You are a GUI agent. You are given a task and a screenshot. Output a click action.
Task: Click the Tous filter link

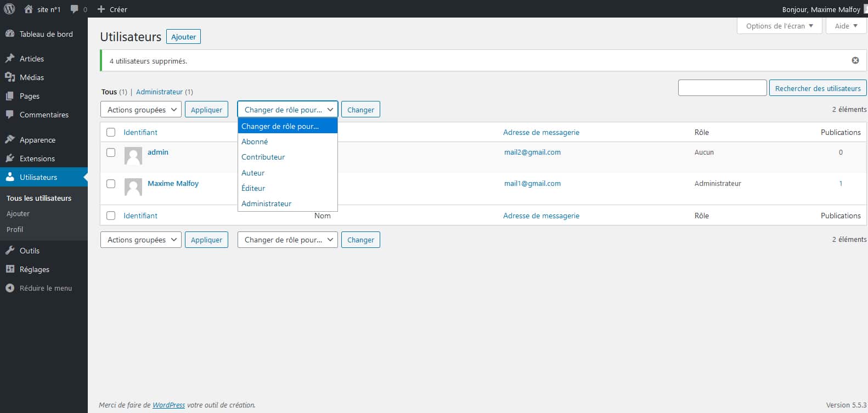pos(109,92)
